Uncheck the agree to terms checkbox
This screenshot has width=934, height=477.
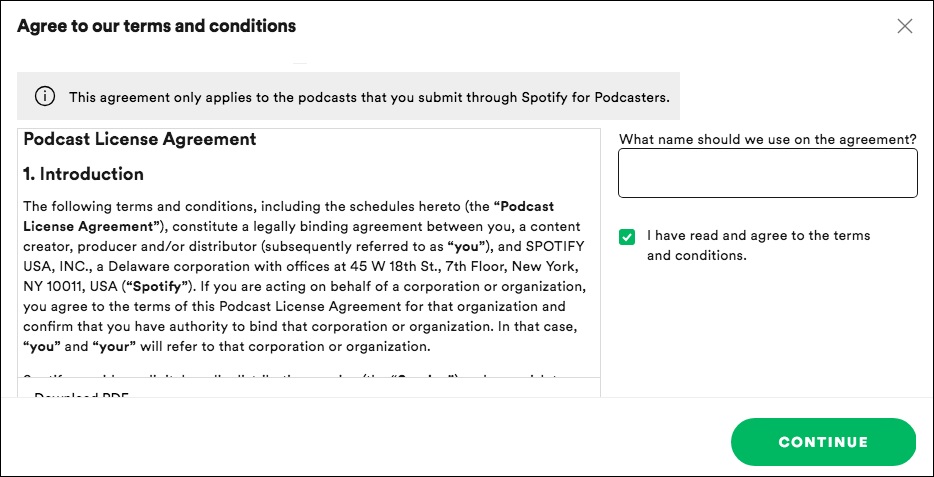coord(627,237)
